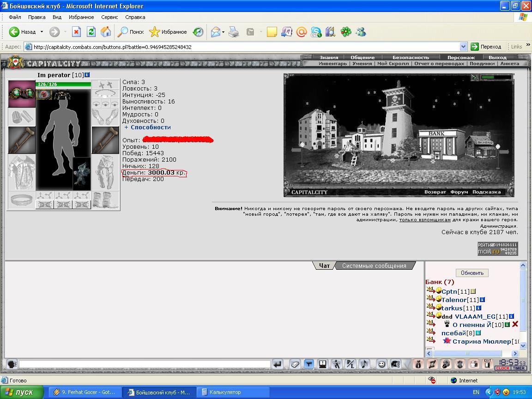The height and width of the screenshot is (399, 532).
Task: Open the Файл menu
Action: (15, 17)
